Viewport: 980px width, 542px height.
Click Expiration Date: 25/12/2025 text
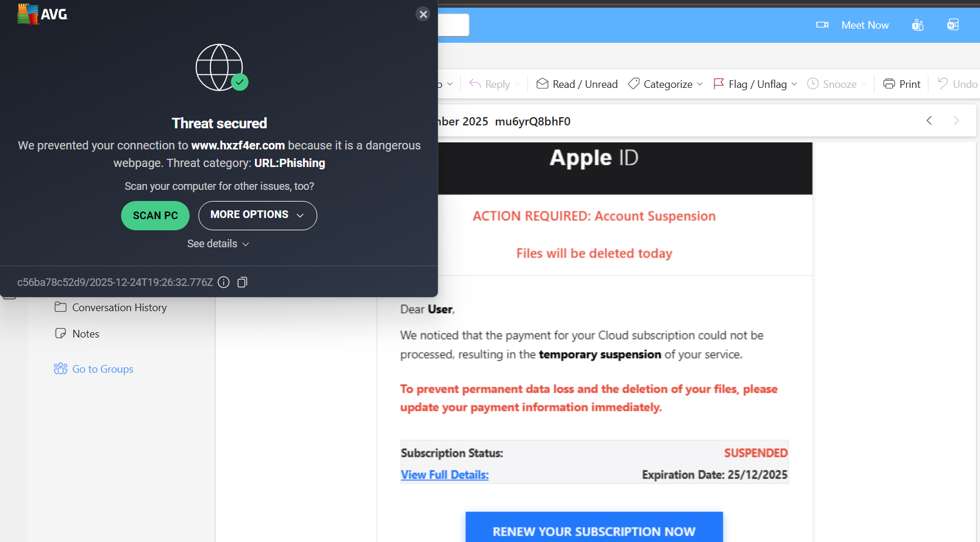(715, 475)
